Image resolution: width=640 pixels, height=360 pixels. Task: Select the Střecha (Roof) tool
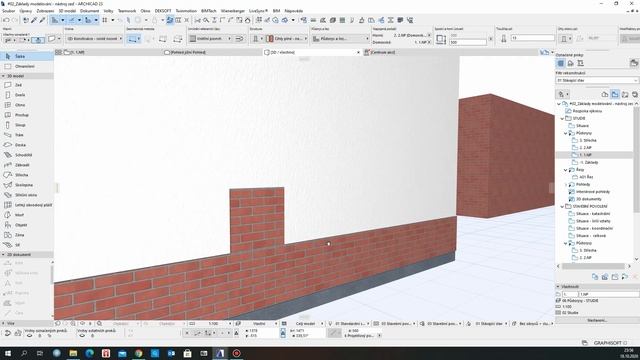27,175
